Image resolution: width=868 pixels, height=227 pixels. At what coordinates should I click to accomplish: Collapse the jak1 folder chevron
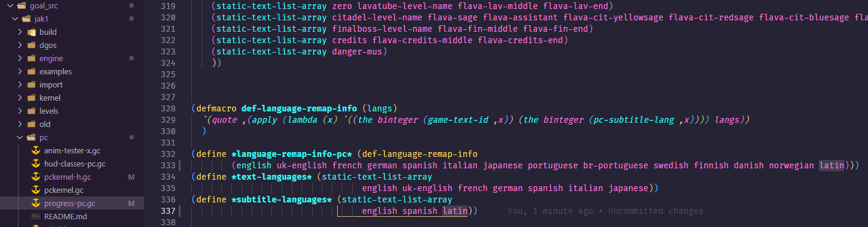point(16,19)
